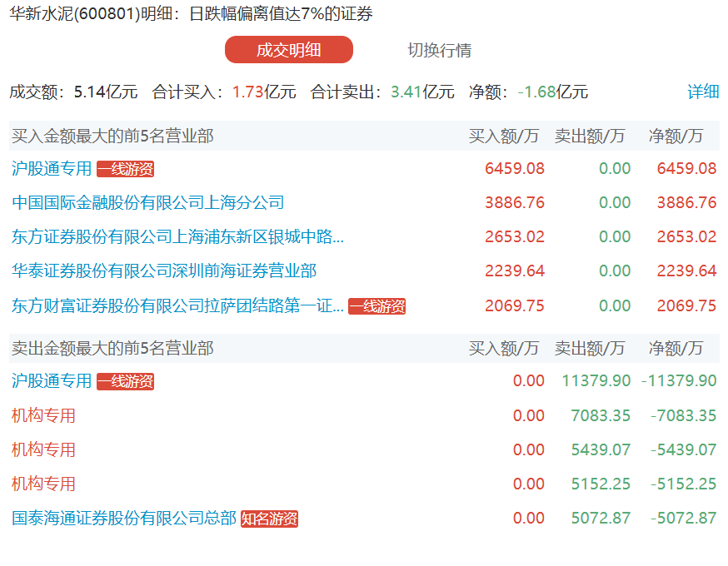This screenshot has width=728, height=566.
Task: Click net amount -5072.87
Action: 683,519
